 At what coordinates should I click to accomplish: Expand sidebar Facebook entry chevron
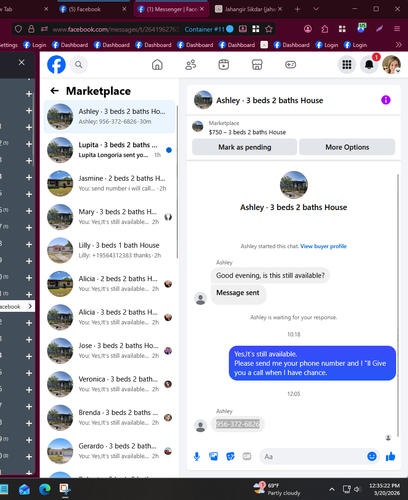click(30, 306)
